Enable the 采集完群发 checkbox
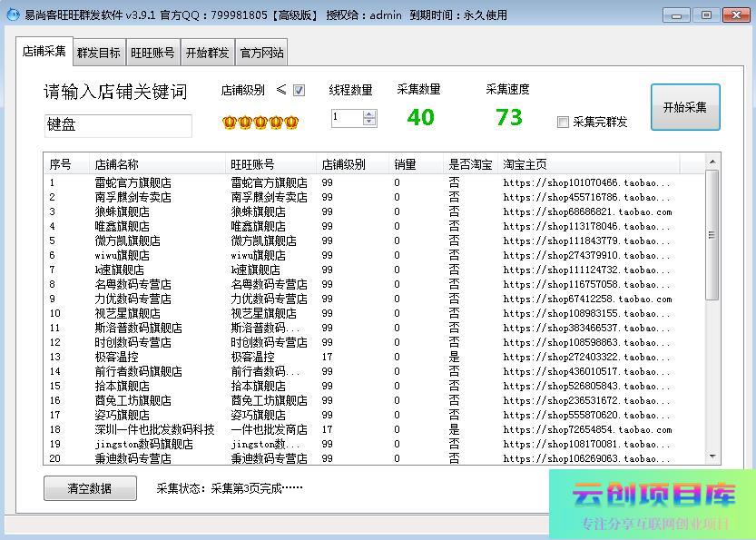 pyautogui.click(x=563, y=122)
